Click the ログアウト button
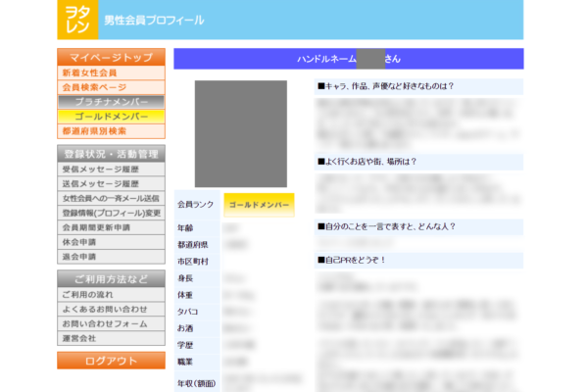The image size is (588, 392). pos(111,361)
